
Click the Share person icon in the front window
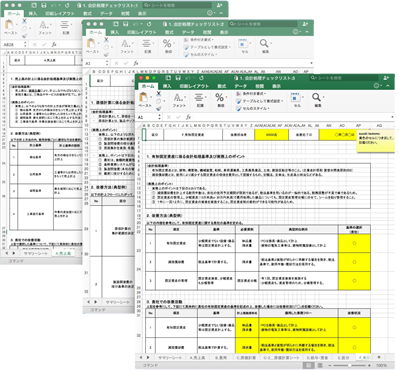(386, 78)
